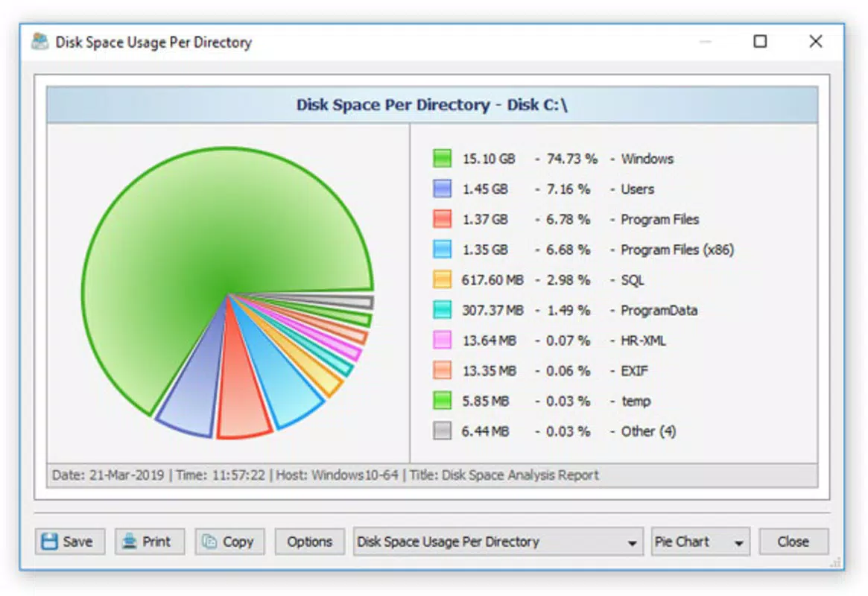Click the green temp legend swatch
The image size is (868, 596).
[x=442, y=401]
